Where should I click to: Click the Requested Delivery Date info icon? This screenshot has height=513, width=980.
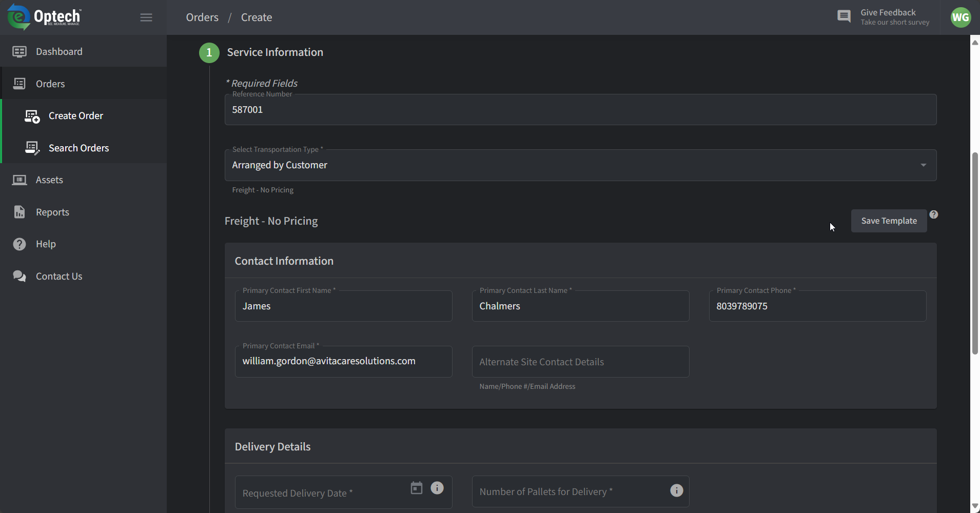[x=437, y=488]
